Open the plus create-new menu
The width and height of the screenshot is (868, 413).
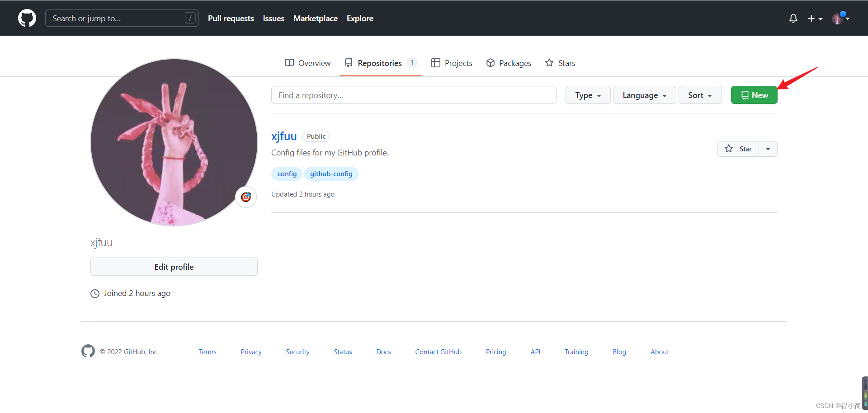(815, 19)
